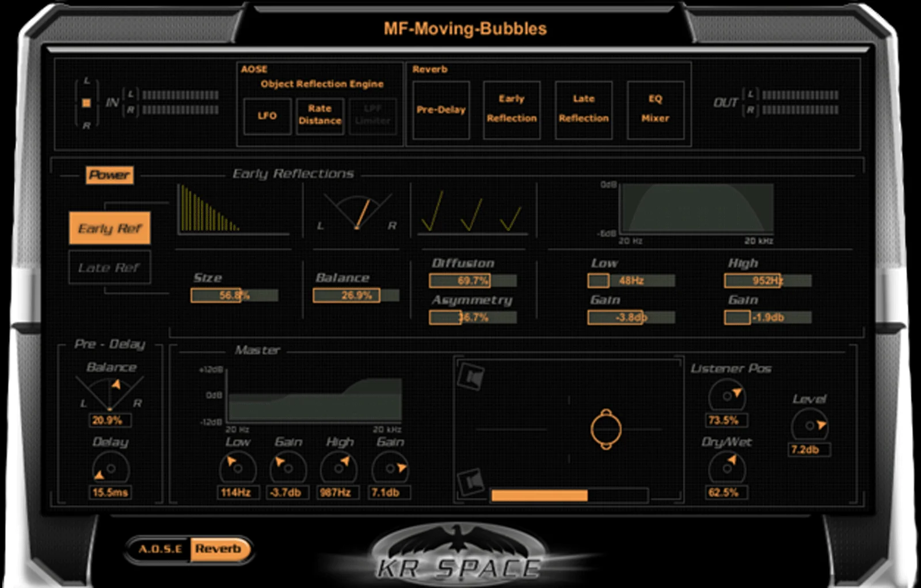The image size is (921, 588).
Task: Open the LFO section
Action: pyautogui.click(x=267, y=116)
